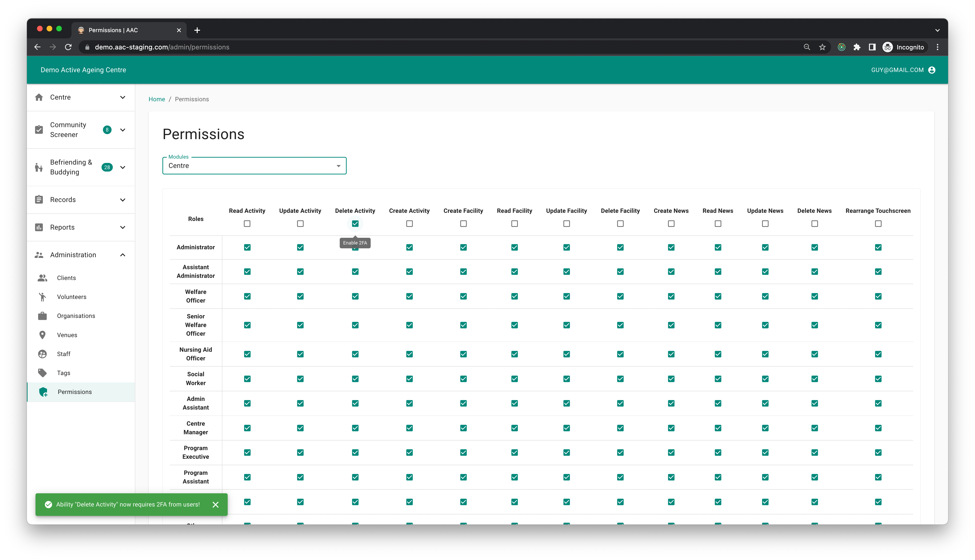Click the Befriending badge 28
The width and height of the screenshot is (975, 560).
[107, 167]
